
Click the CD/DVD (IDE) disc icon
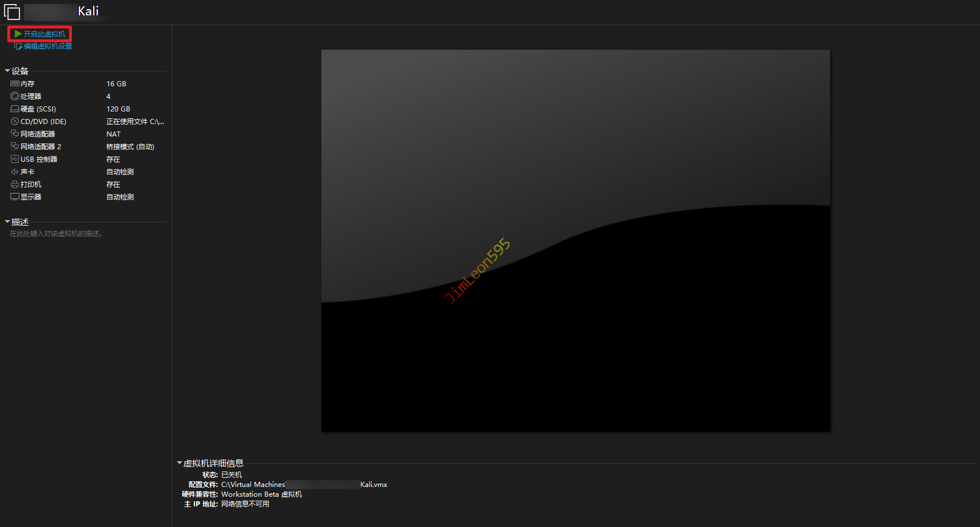[x=15, y=122]
